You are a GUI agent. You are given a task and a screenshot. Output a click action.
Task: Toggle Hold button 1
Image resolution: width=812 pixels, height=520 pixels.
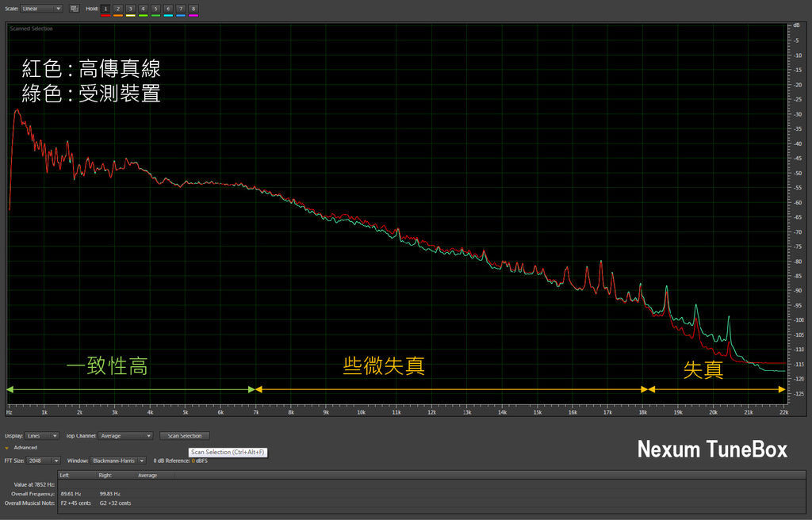105,9
